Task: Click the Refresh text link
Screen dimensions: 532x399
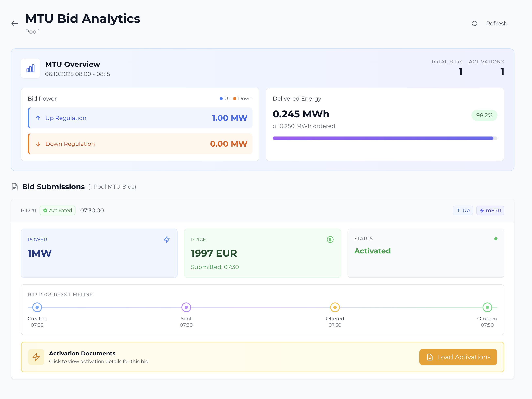Action: 497,23
